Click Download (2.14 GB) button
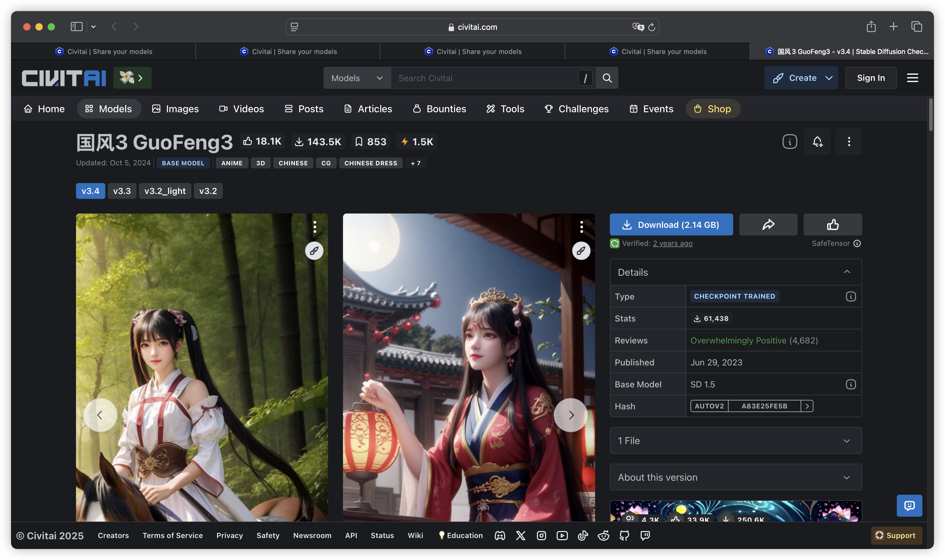This screenshot has width=945, height=560. (671, 224)
